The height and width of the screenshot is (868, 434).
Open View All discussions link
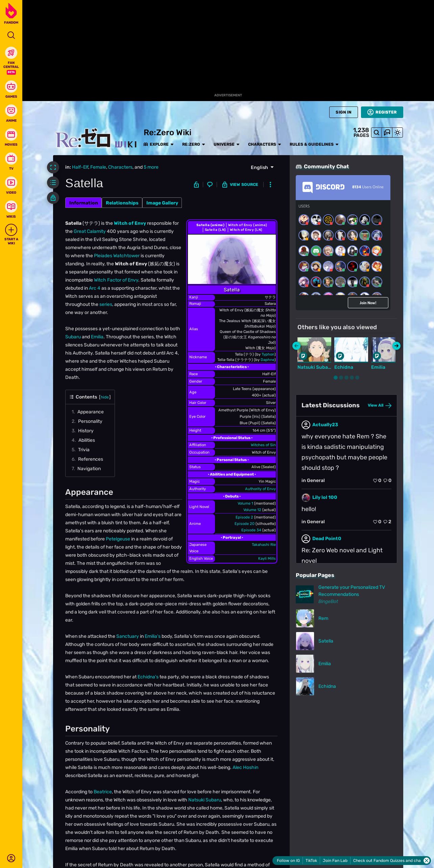pyautogui.click(x=379, y=405)
